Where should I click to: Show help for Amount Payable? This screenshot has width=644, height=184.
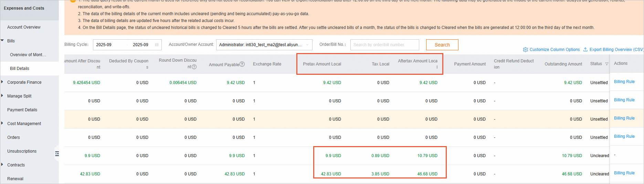point(242,64)
